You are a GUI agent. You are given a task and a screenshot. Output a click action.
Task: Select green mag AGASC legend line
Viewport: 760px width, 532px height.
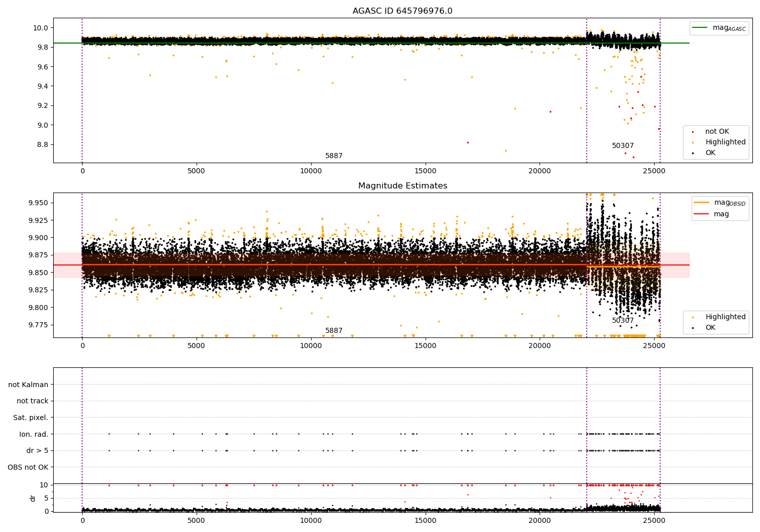pyautogui.click(x=700, y=28)
